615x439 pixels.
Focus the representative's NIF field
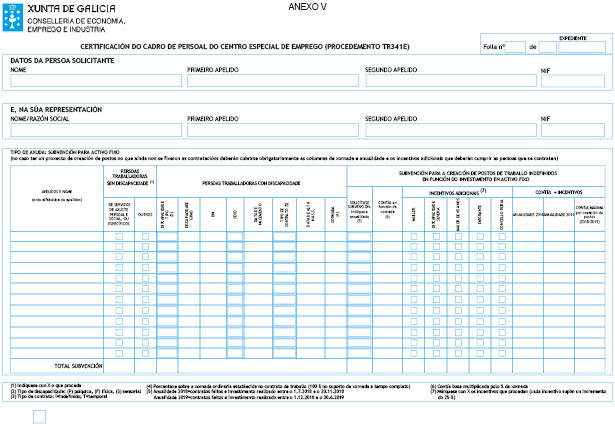572,130
